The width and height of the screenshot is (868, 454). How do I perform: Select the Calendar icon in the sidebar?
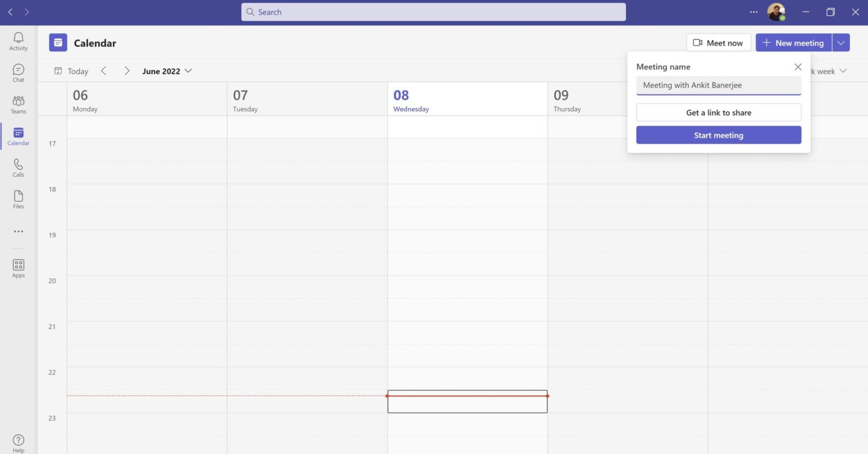pyautogui.click(x=18, y=136)
